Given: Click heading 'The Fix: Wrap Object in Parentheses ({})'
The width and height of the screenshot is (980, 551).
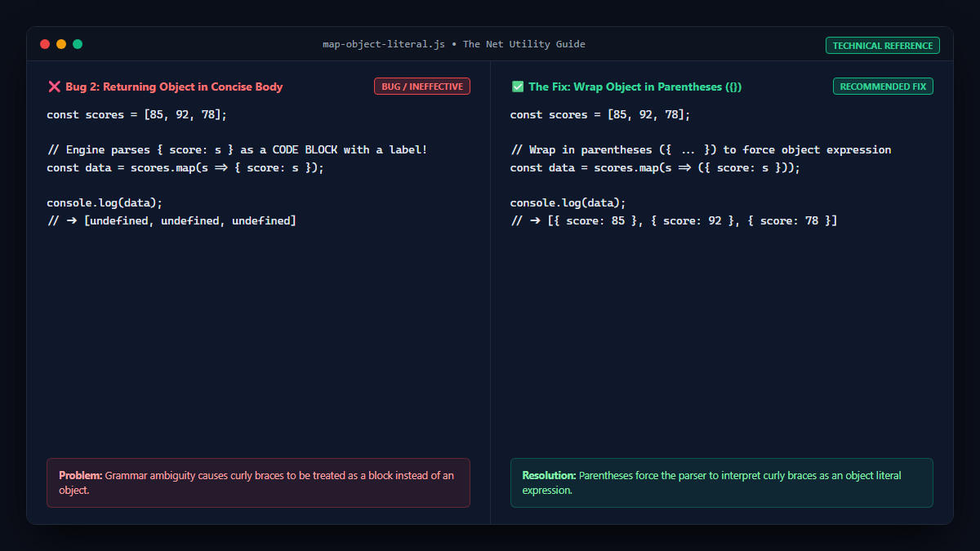Looking at the screenshot, I should coord(635,87).
